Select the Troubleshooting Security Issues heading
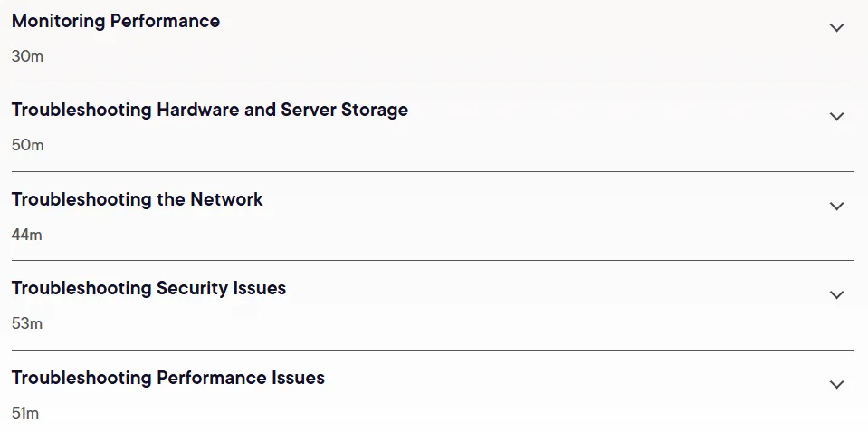This screenshot has height=433, width=868. click(x=149, y=288)
